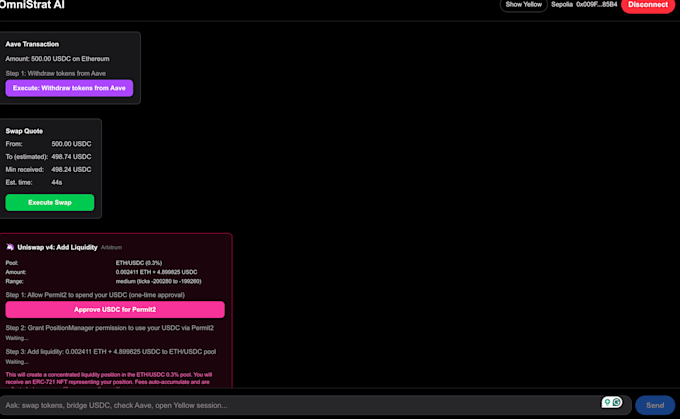Screen dimensions: 680x419
Task: Focus the Ask chat input field
Action: click(315, 405)
